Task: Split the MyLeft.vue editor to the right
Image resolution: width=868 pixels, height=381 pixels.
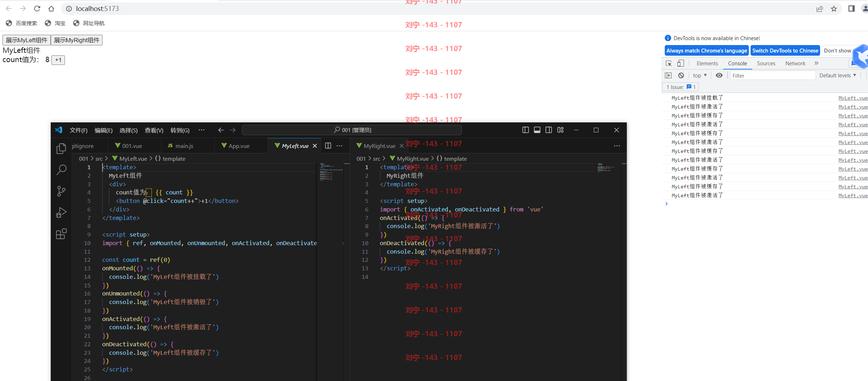Action: tap(328, 146)
